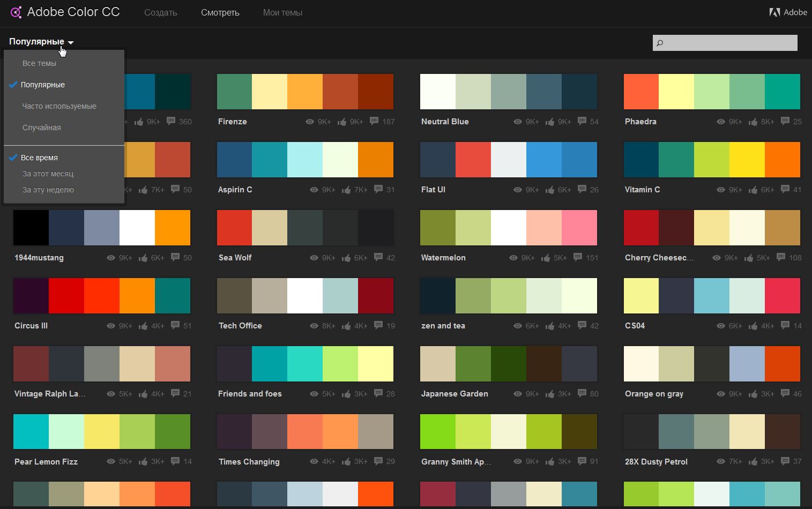Click the thumbs-up icon for Neutral Blue
The width and height of the screenshot is (812, 509).
coord(550,122)
